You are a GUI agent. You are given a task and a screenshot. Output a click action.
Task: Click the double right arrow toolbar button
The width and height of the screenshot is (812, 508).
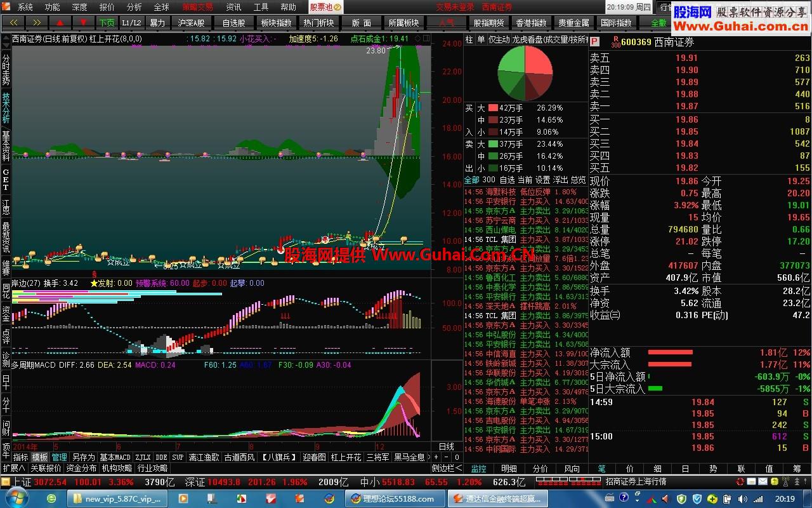[37, 22]
